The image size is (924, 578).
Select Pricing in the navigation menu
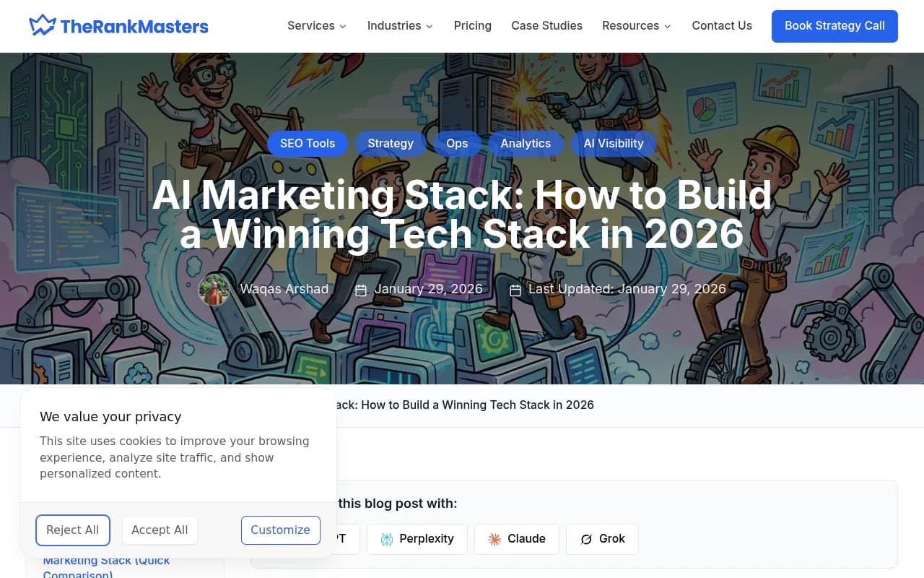coord(472,25)
